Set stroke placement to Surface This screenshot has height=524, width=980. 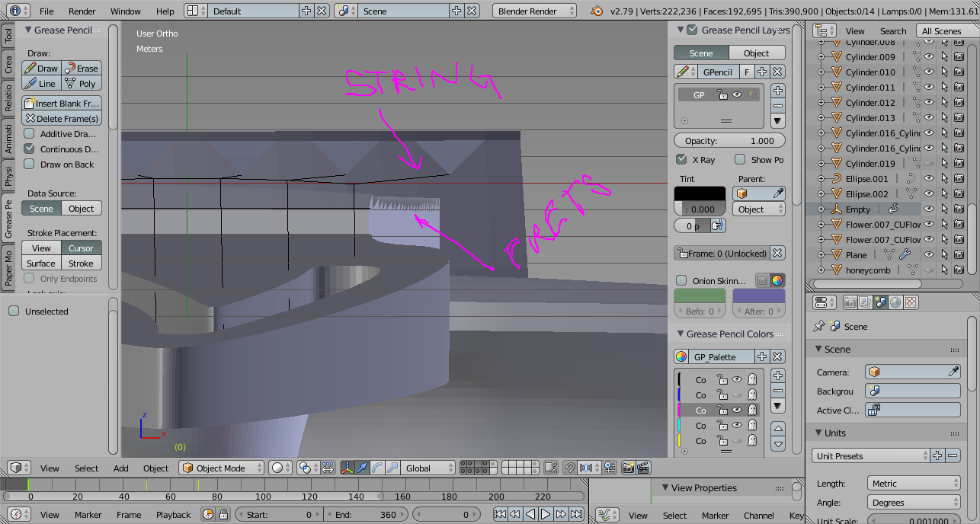[x=41, y=264]
